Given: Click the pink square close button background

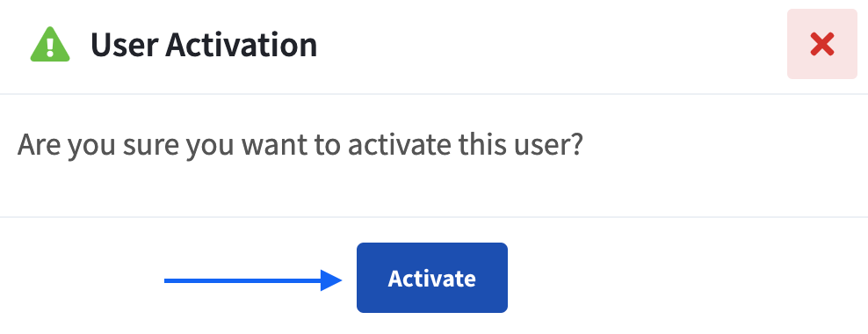Looking at the screenshot, I should (x=822, y=44).
